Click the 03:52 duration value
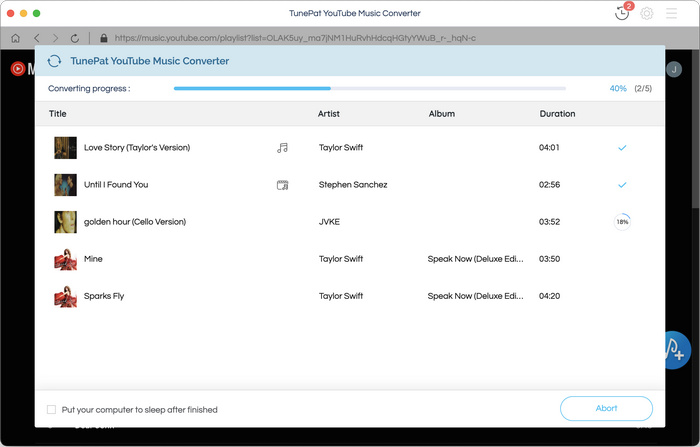Viewport: 700px width, 447px height. pos(549,222)
